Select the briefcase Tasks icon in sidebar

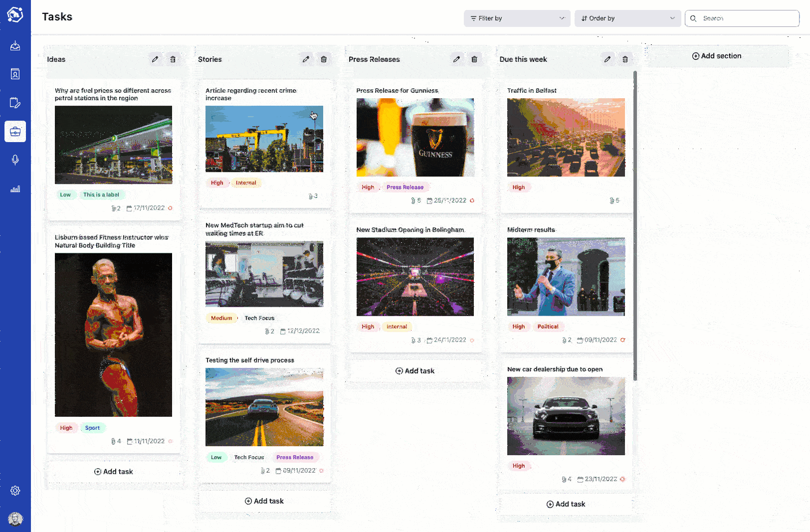[x=15, y=132]
